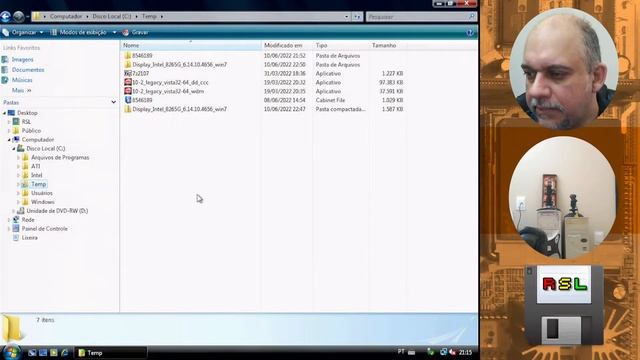
Task: Expand the Público tree node arrow
Action: (9, 131)
